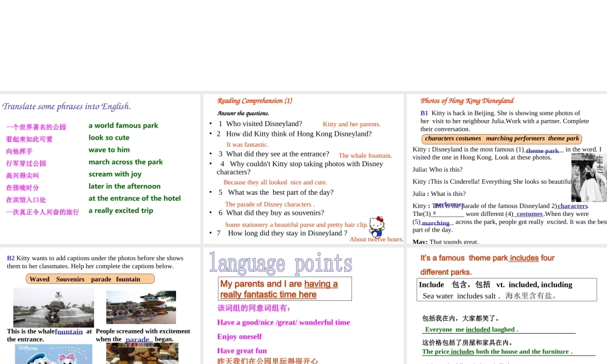
Task: Click the phrase 'wave to him'
Action: coord(109,150)
